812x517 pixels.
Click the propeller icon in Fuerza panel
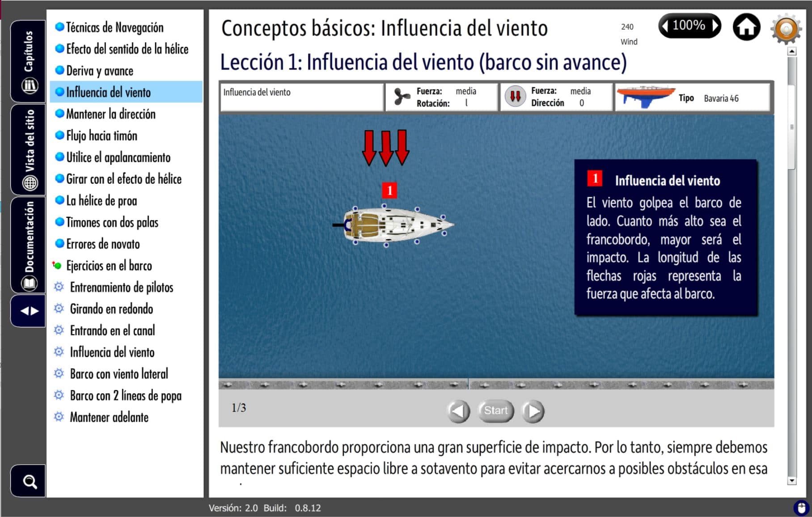[401, 97]
